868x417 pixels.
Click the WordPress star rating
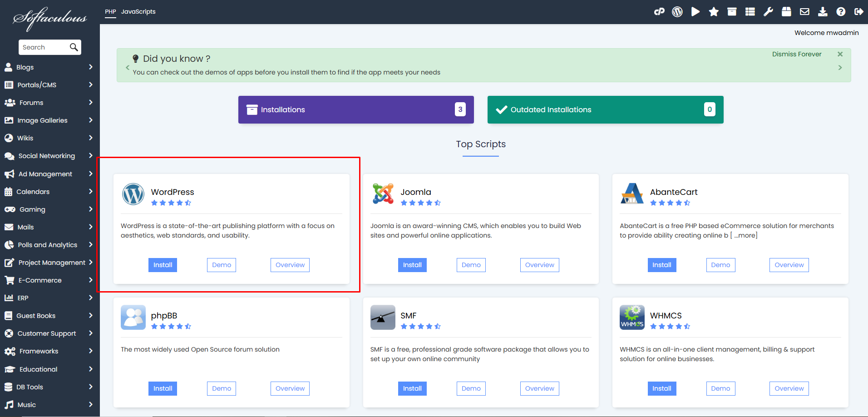[x=171, y=203]
